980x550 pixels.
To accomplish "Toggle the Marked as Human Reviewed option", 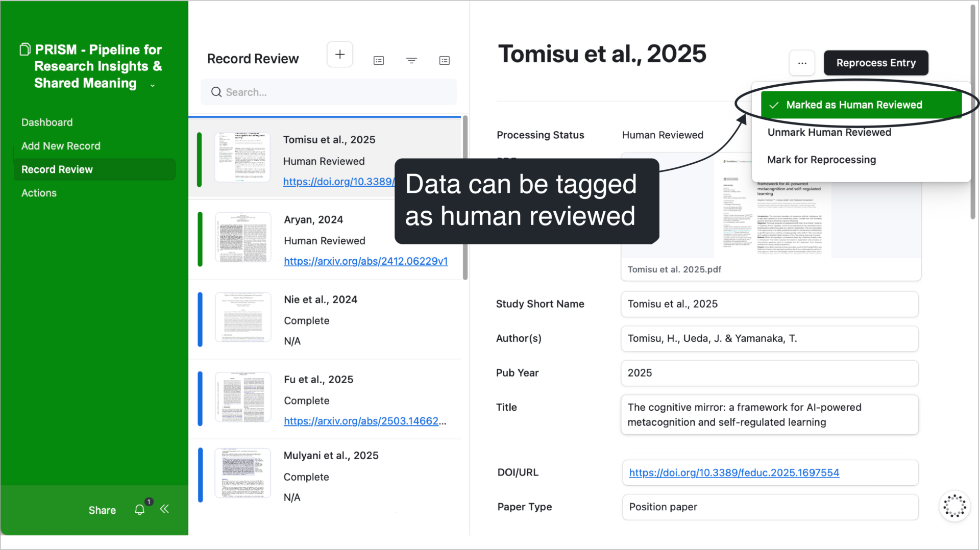I will coord(853,105).
